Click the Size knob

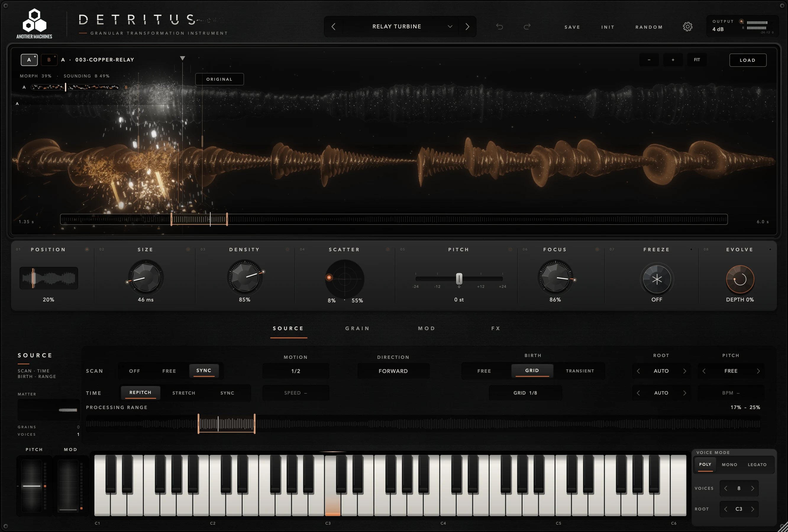click(x=146, y=277)
